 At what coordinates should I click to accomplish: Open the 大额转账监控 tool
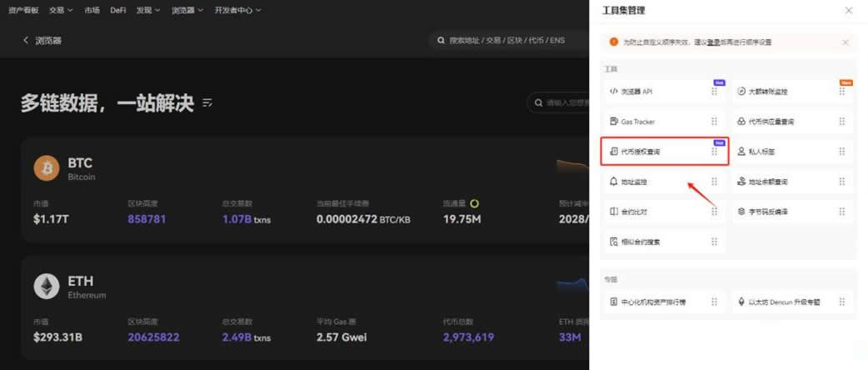(767, 92)
